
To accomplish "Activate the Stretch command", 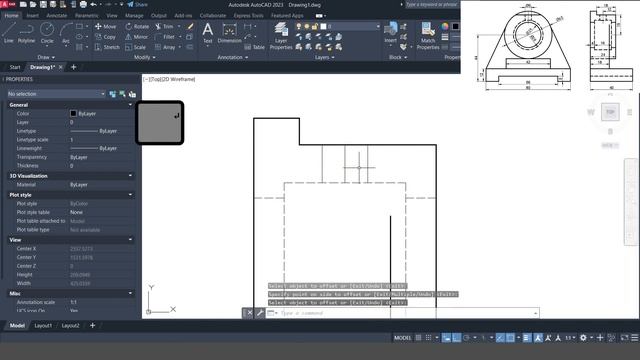I will click(x=107, y=47).
